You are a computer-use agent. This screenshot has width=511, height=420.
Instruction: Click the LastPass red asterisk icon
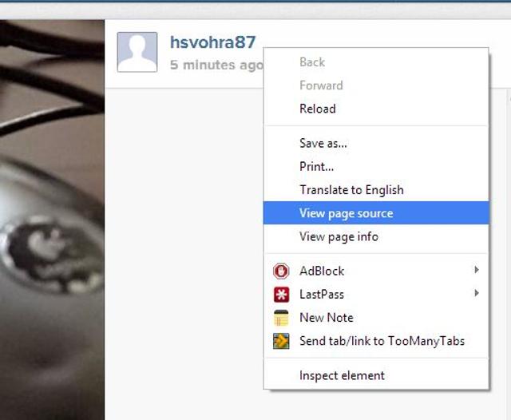coord(281,294)
